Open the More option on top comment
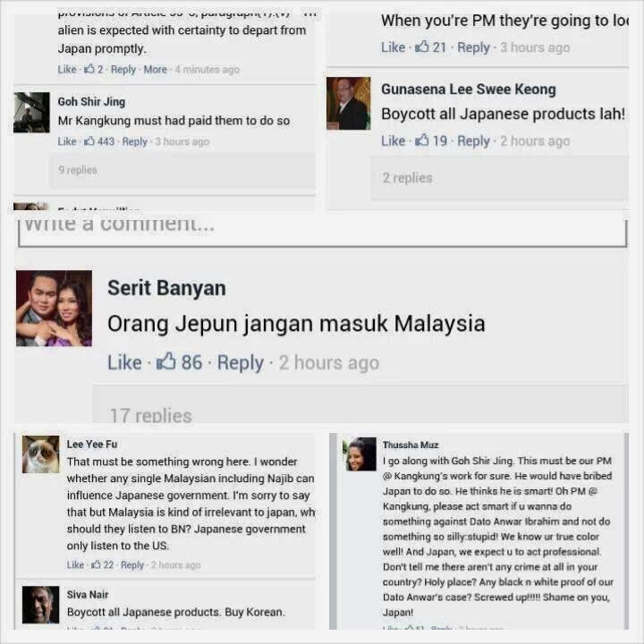 pyautogui.click(x=156, y=70)
